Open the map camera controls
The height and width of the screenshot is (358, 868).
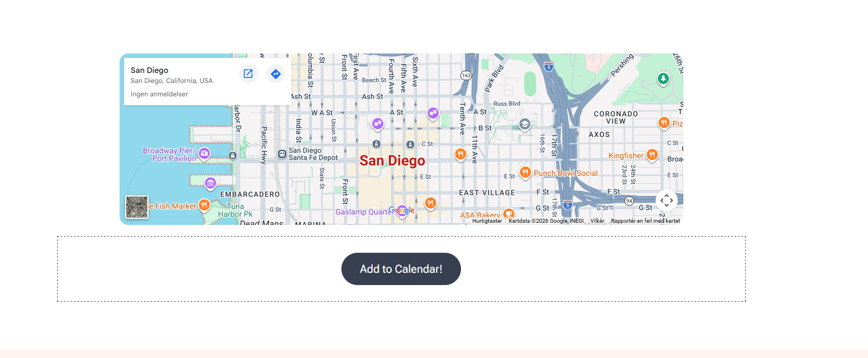(667, 200)
